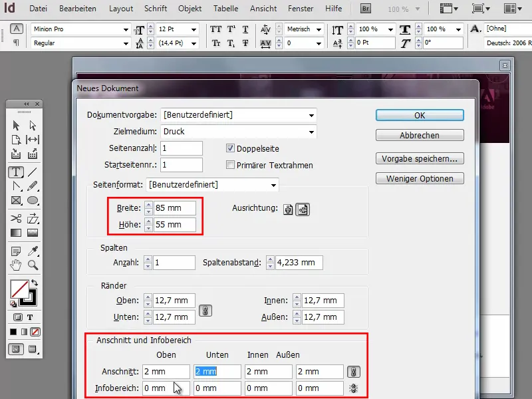Toggle Strikethrough formatting icon
This screenshot has width=532, height=399.
[x=245, y=43]
